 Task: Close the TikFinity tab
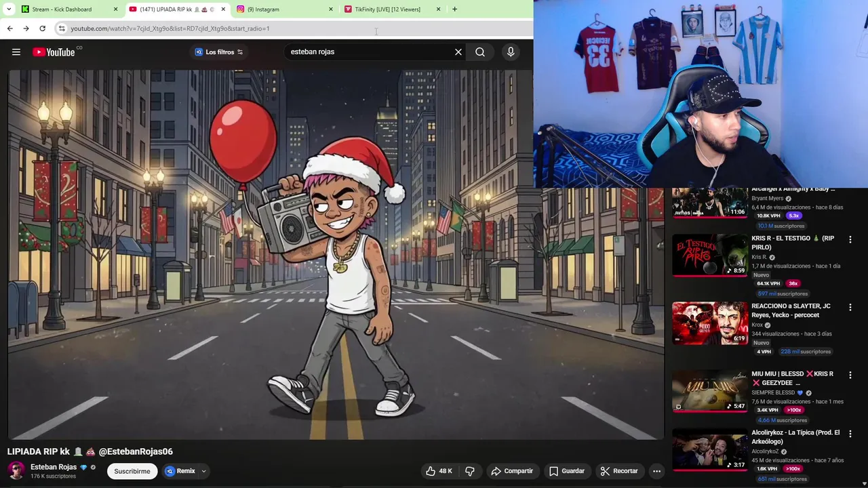coord(438,9)
